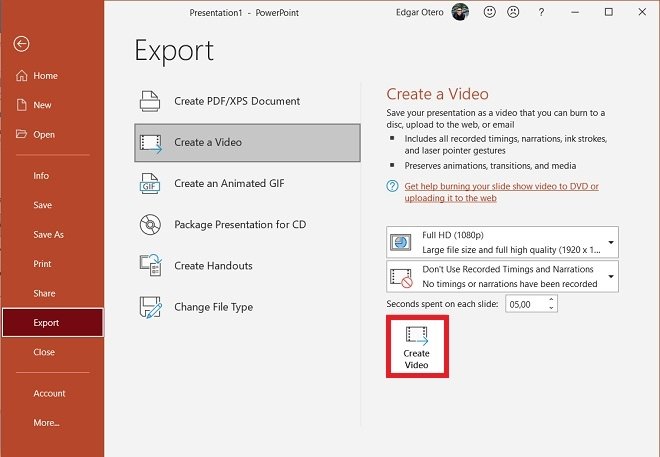Open the New backstage tab
This screenshot has width=660, height=457.
52,105
